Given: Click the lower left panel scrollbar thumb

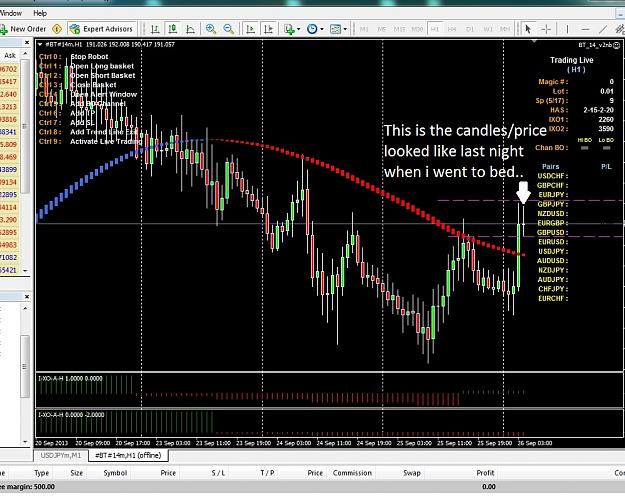Looking at the screenshot, I should tap(26, 366).
